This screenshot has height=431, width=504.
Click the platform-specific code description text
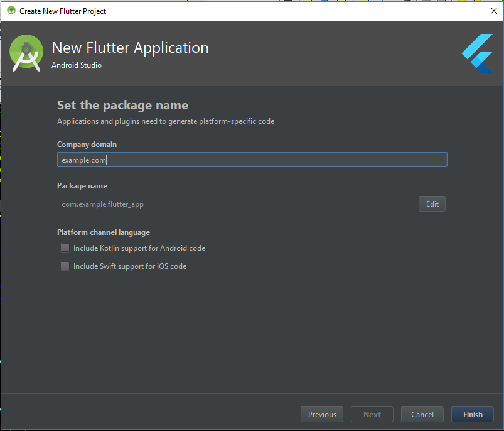click(166, 121)
